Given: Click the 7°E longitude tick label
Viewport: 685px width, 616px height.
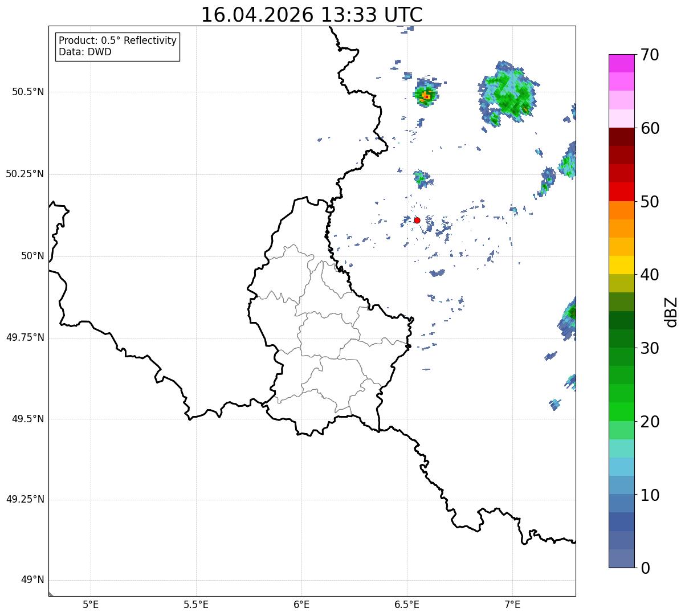Looking at the screenshot, I should (x=512, y=604).
